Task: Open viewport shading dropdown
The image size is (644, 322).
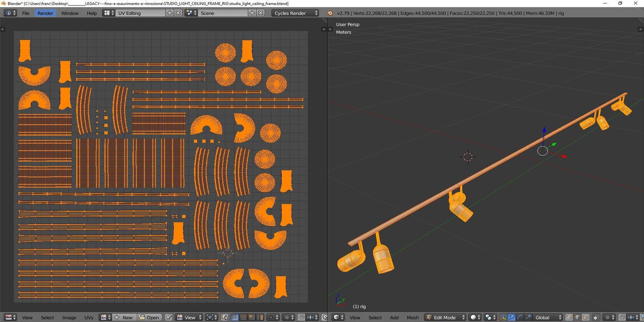Action: (475, 317)
